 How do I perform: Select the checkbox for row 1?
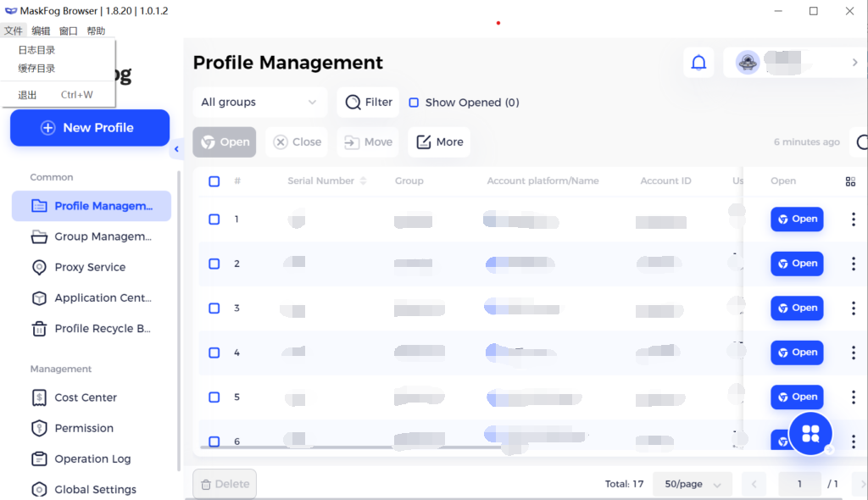point(214,219)
